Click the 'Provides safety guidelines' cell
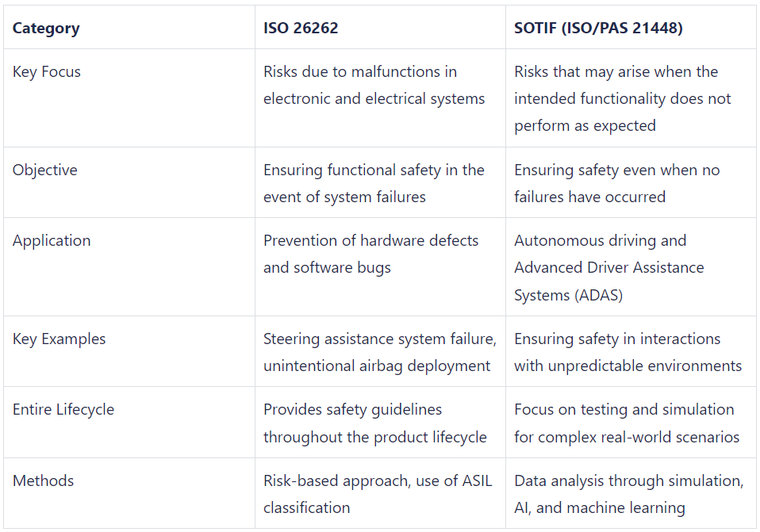This screenshot has width=760, height=532. 374,423
